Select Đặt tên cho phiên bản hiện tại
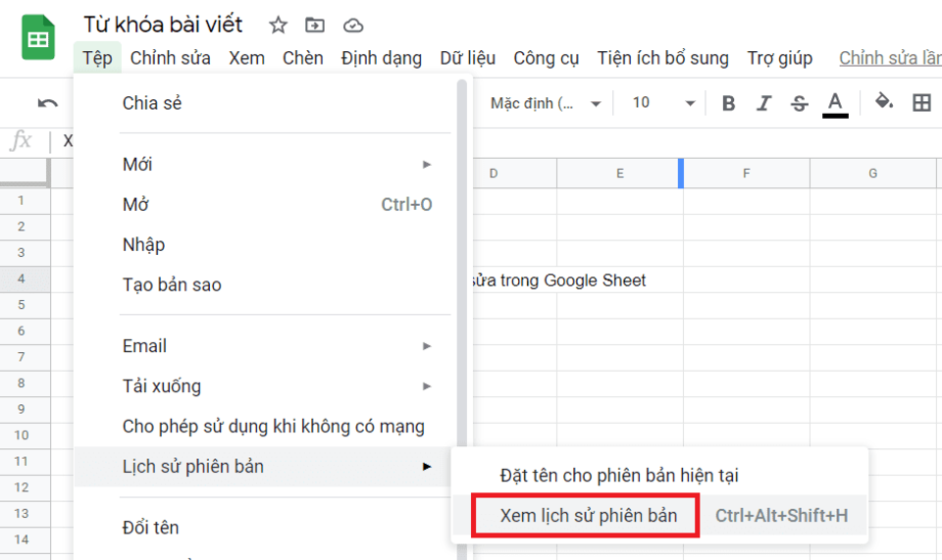 (x=618, y=476)
